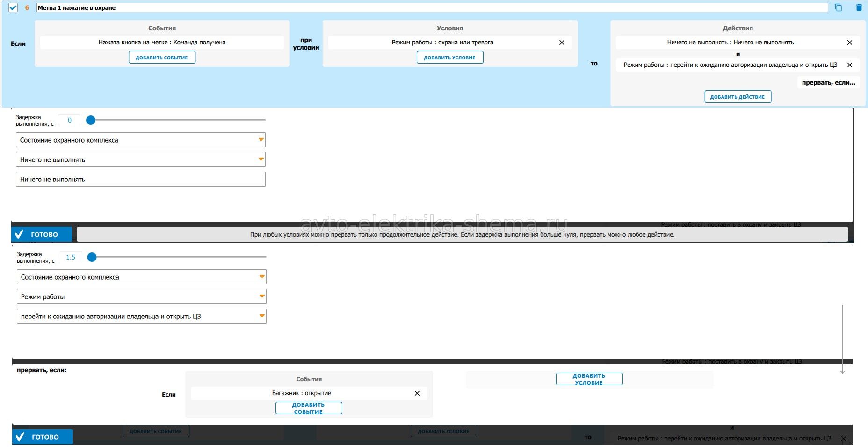Remove 'Ничего не выполнять' action with X
The width and height of the screenshot is (868, 447).
click(x=850, y=43)
